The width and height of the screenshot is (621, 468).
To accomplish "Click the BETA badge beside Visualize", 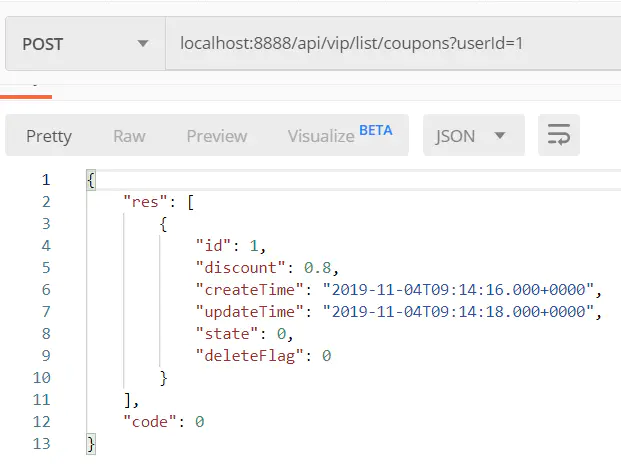I will [x=375, y=130].
